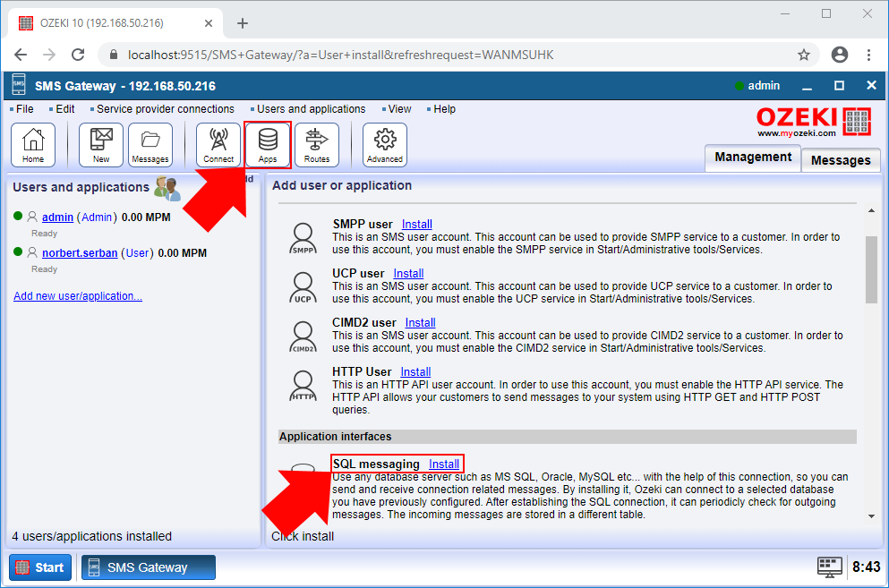
Task: Select the Connect antenna icon
Action: click(218, 144)
